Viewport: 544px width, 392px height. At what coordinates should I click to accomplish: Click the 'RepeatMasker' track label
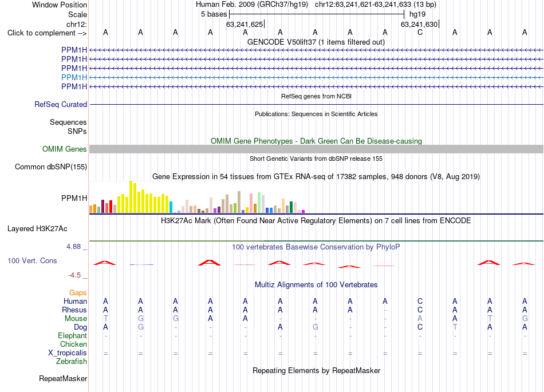[63, 378]
